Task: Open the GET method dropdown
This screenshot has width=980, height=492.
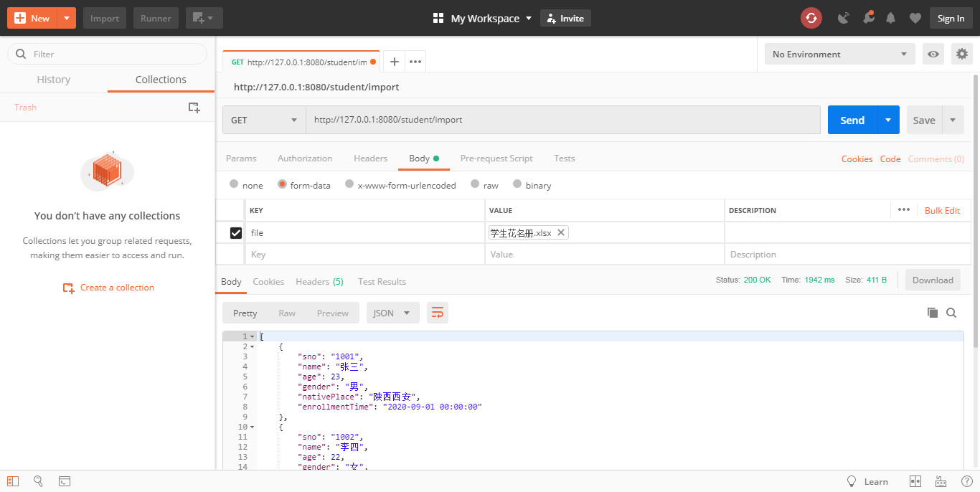Action: coord(263,120)
